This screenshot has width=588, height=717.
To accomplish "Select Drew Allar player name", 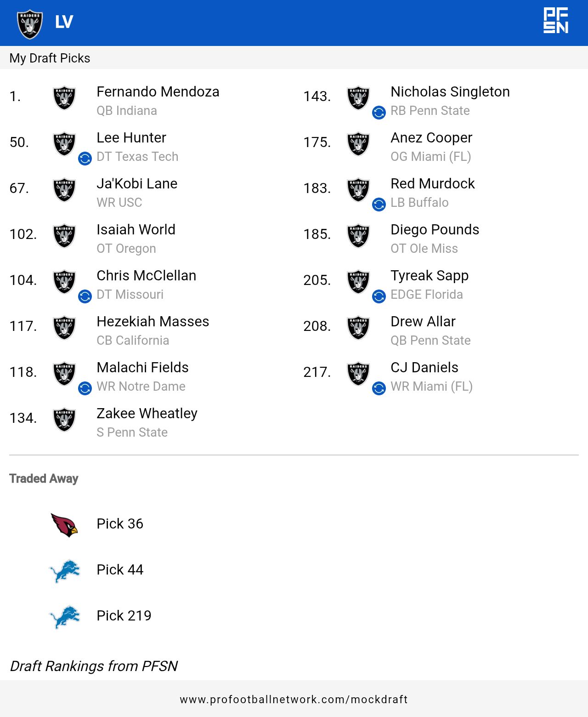I will [x=423, y=321].
